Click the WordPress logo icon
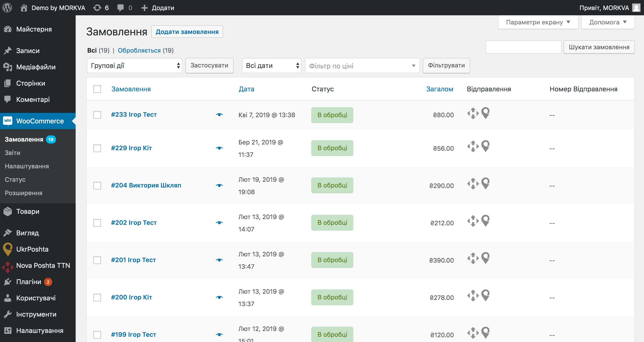This screenshot has width=644, height=342. tap(7, 7)
